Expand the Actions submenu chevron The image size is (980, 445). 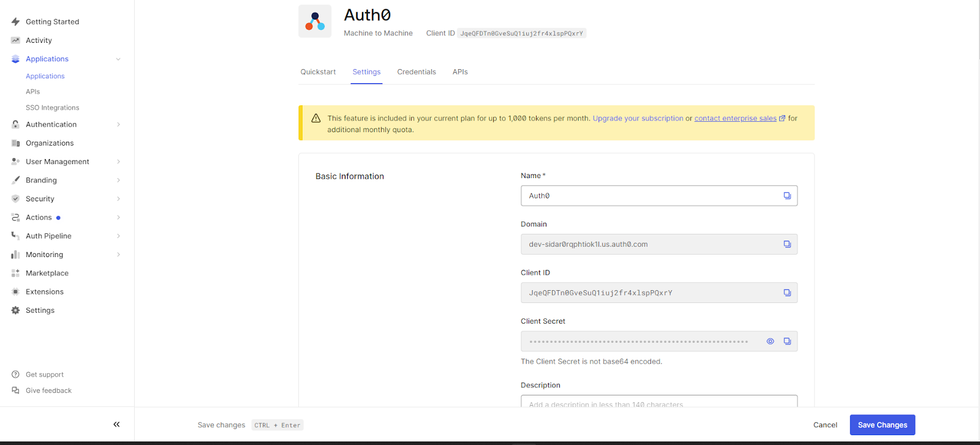[118, 217]
